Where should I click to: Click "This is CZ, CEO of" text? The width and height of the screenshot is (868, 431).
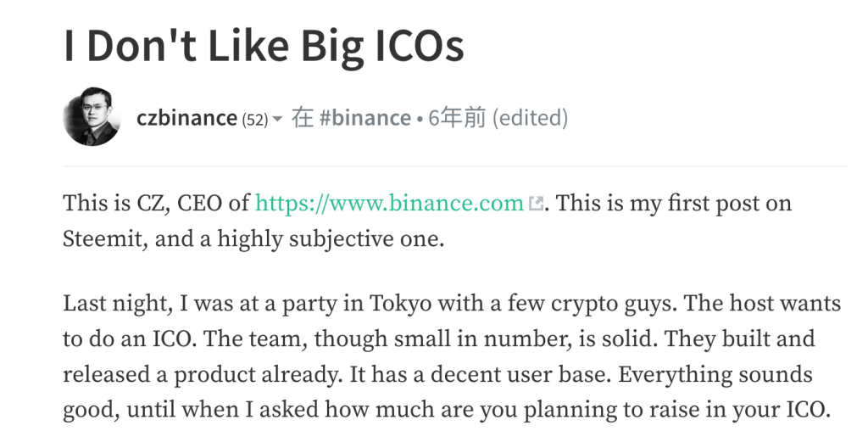click(x=156, y=204)
